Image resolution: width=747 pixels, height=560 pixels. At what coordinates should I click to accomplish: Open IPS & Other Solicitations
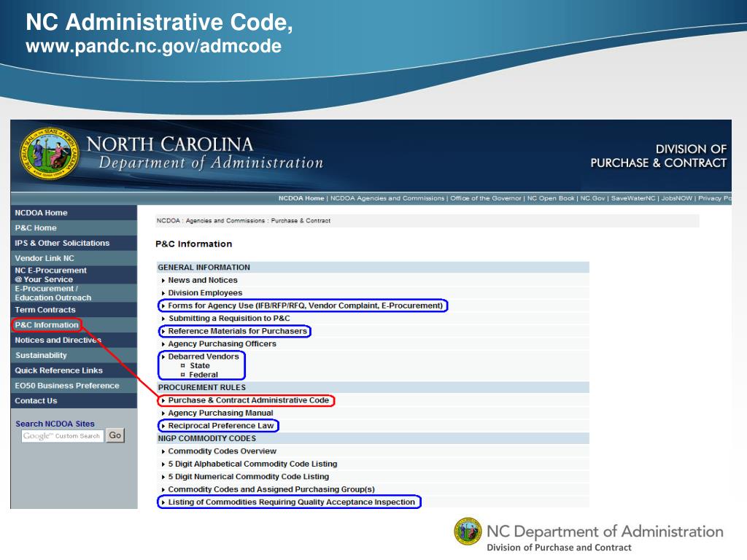62,244
